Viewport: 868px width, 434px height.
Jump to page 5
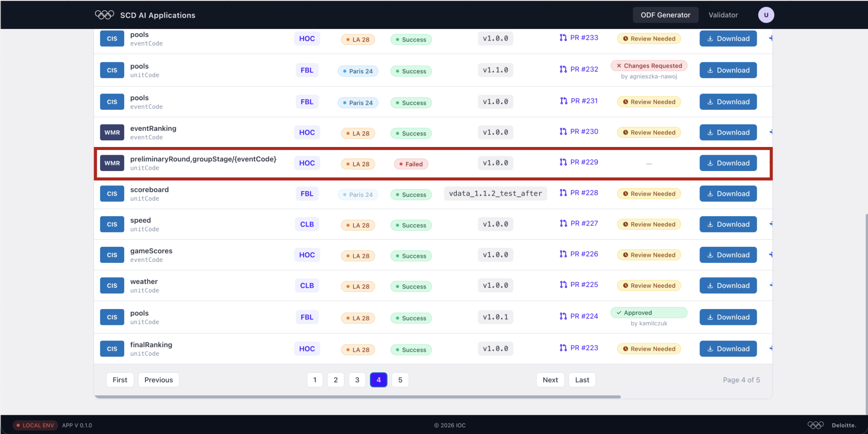point(400,380)
